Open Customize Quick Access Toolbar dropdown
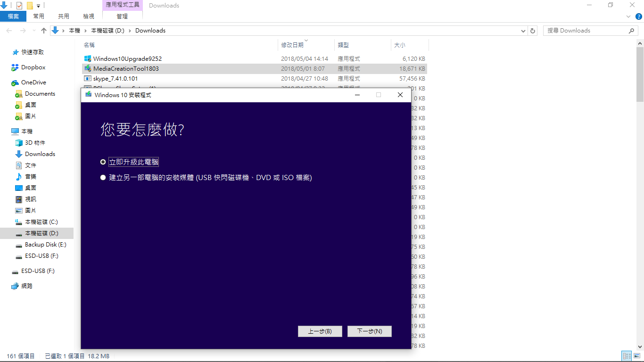The height and width of the screenshot is (362, 644). (39, 6)
